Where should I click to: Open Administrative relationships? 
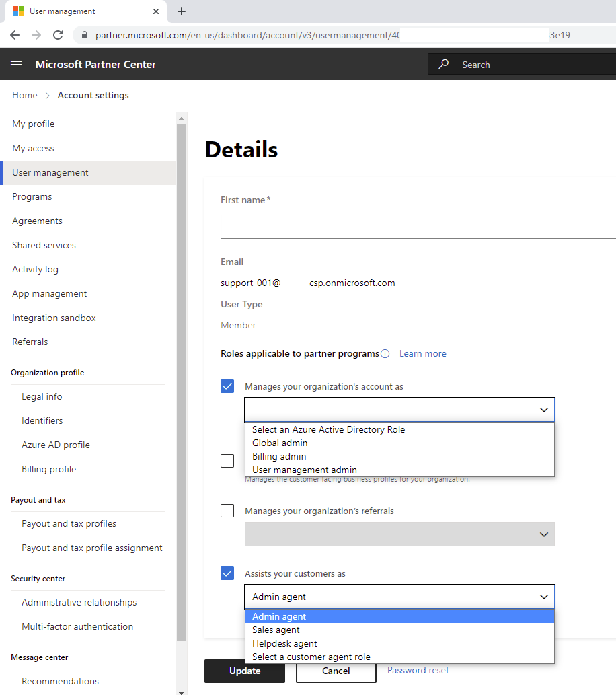[79, 603]
